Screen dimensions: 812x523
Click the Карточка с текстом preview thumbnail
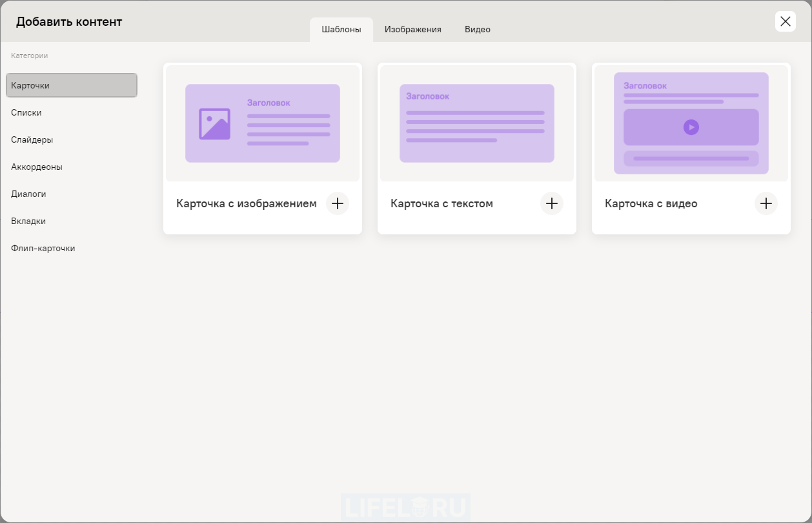476,123
